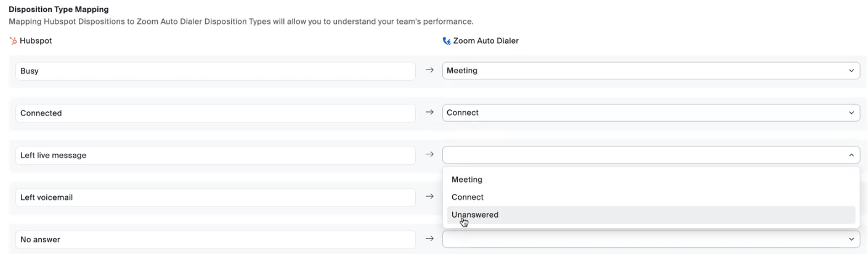Open the Connect dropdown for Connected
868x254 pixels.
pyautogui.click(x=651, y=113)
